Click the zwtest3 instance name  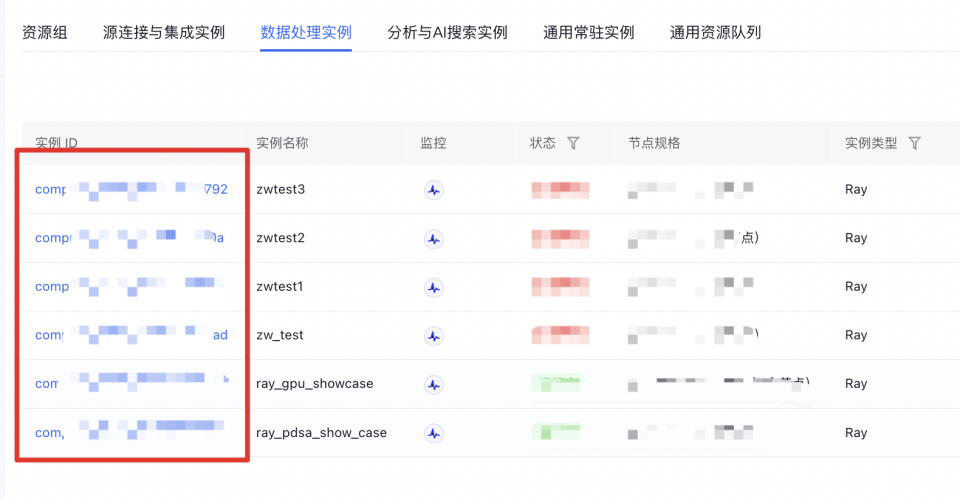point(280,189)
